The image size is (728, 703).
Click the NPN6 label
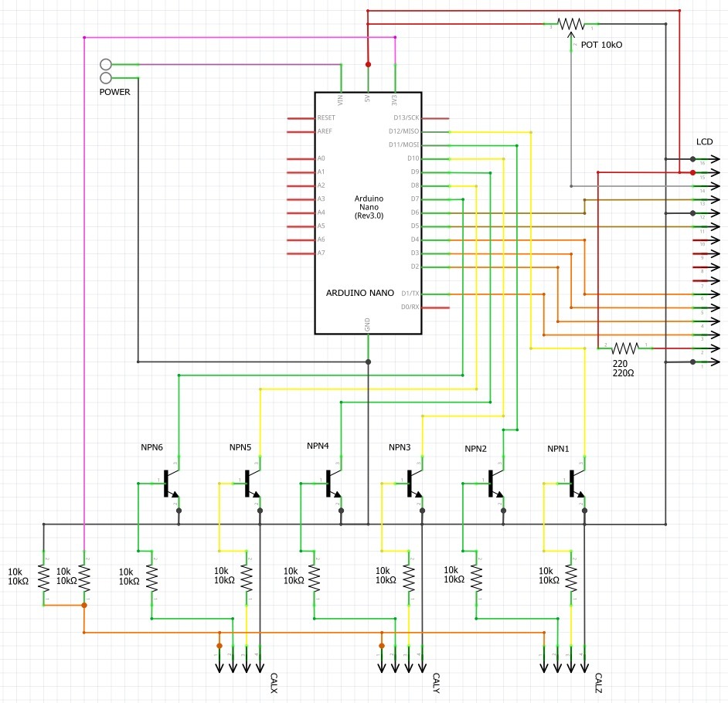point(151,447)
